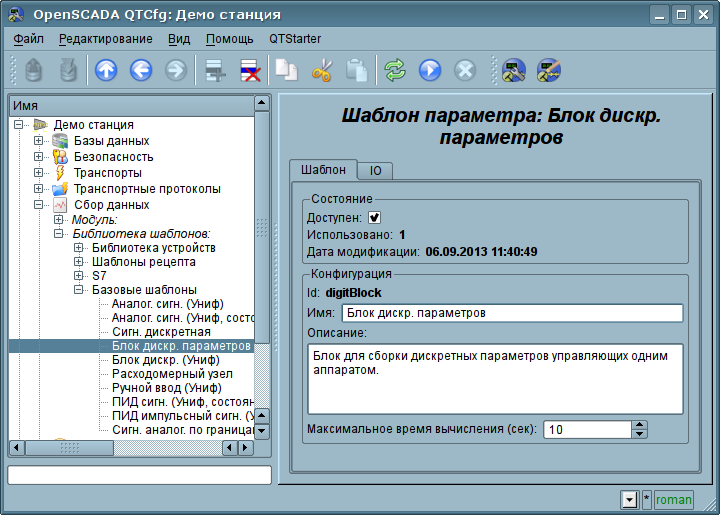Open the Редактирование menu
Viewport: 720px width, 515px height.
[x=106, y=39]
